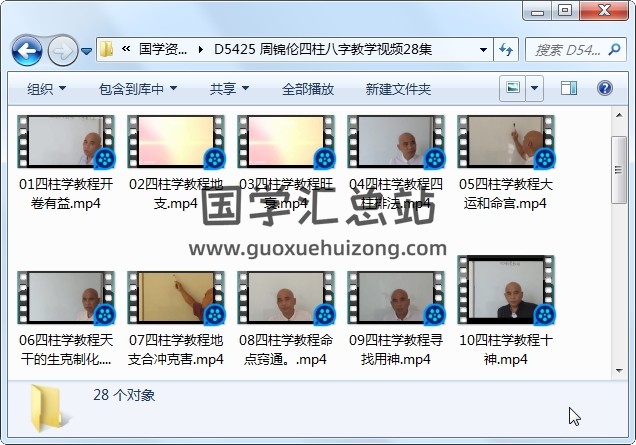This screenshot has width=636, height=445.
Task: Click the vertical scrollbar thumb
Action: click(619, 170)
